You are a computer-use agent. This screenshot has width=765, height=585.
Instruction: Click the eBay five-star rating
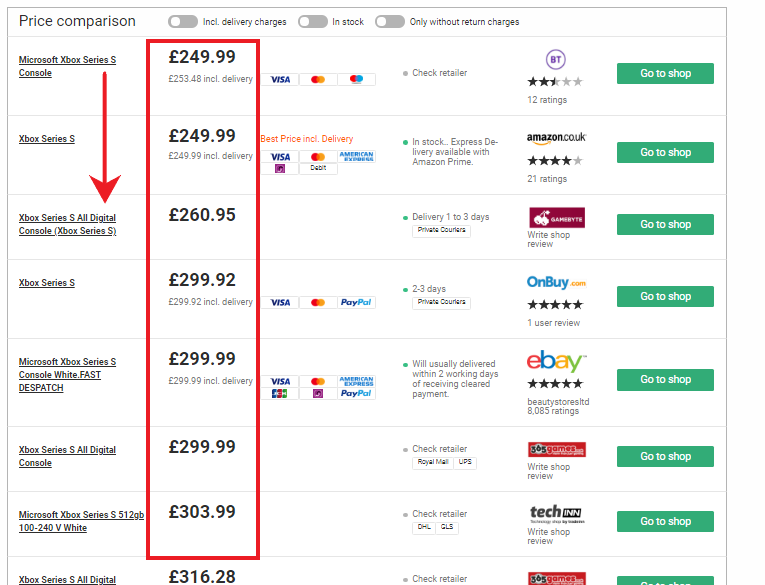click(555, 383)
